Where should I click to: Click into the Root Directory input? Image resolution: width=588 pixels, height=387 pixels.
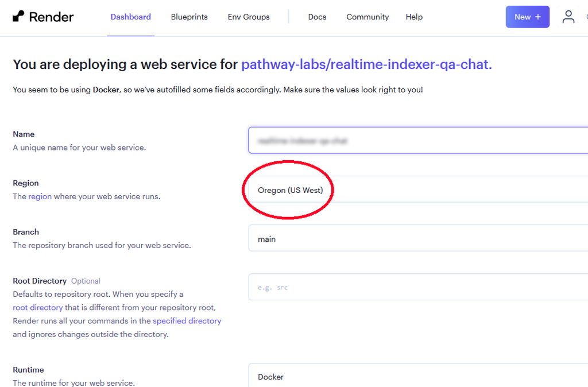tap(418, 287)
